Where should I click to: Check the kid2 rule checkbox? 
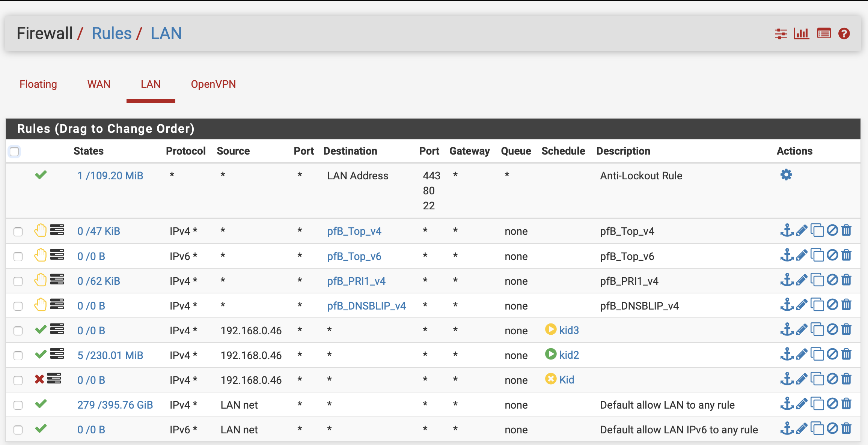[x=18, y=355]
